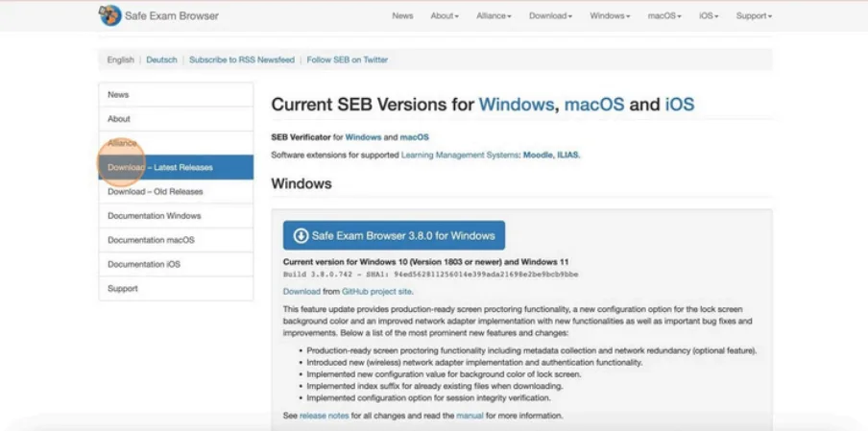Screen dimensions: 868x431
Task: Select News in the sidebar menu
Action: click(176, 95)
